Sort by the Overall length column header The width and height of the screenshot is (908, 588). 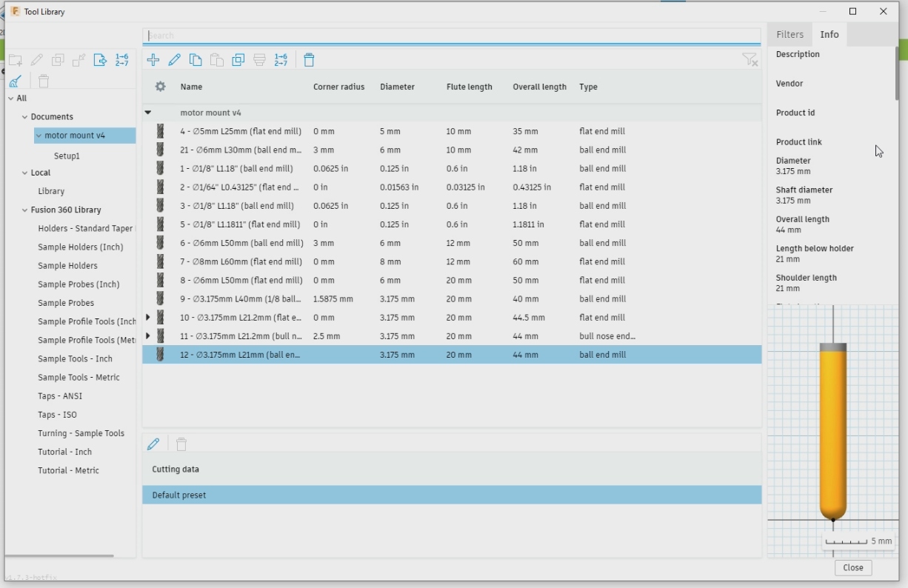click(x=539, y=87)
